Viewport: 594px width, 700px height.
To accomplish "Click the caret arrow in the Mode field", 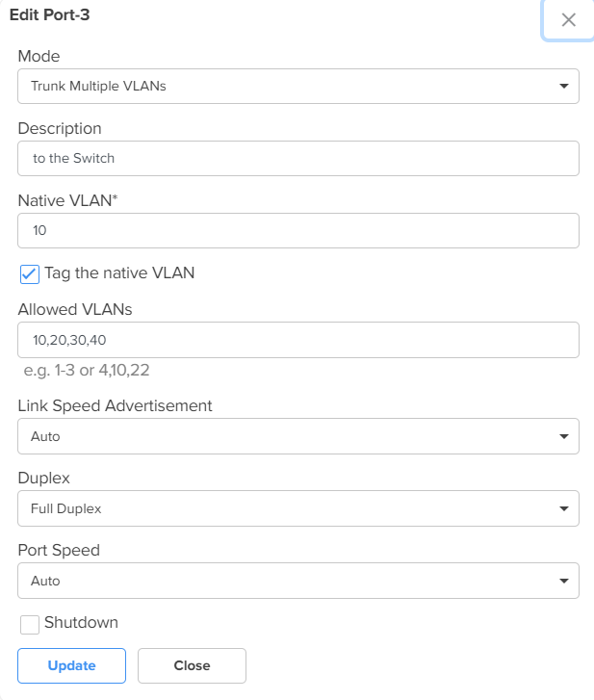I will [564, 86].
